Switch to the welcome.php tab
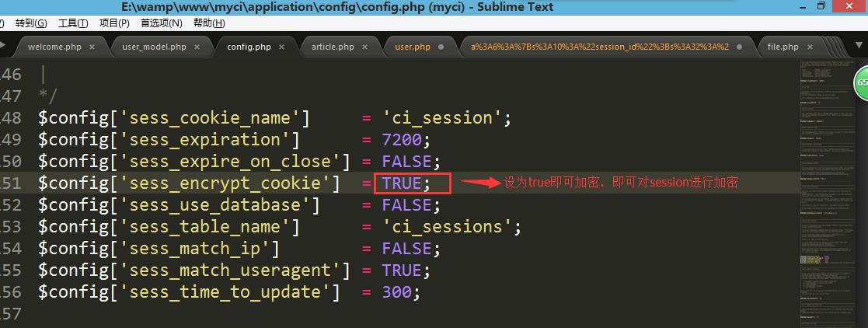 tap(54, 47)
